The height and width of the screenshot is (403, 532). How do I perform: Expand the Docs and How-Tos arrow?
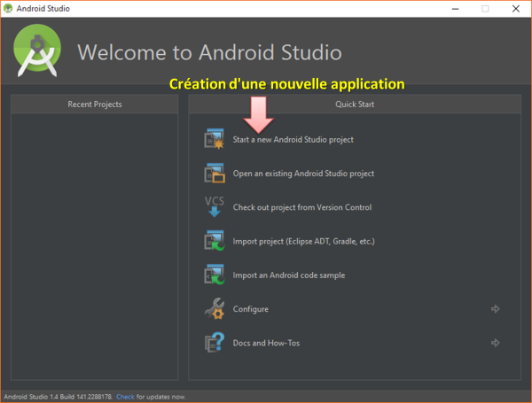(x=496, y=343)
